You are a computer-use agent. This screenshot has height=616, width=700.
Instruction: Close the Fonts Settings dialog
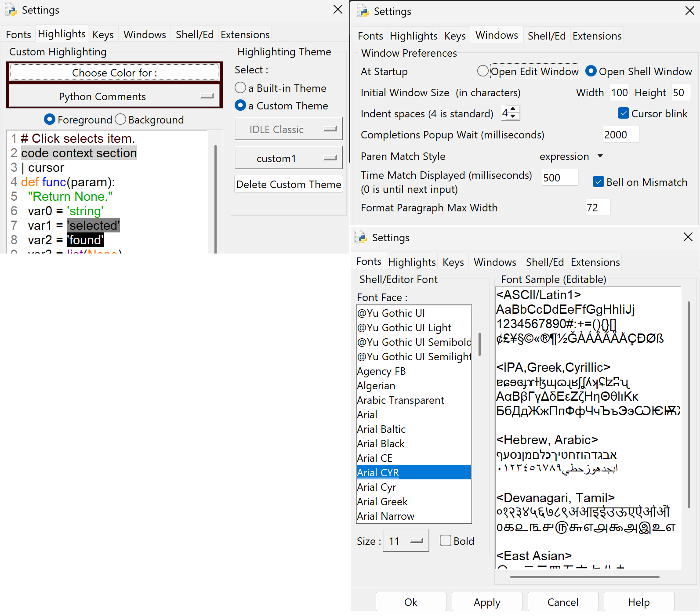(x=688, y=237)
